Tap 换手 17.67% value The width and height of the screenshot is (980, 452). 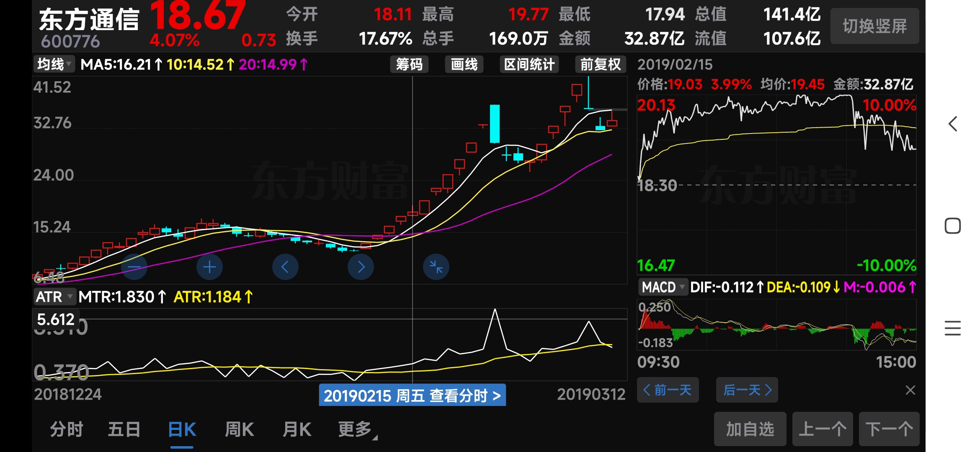coord(385,39)
